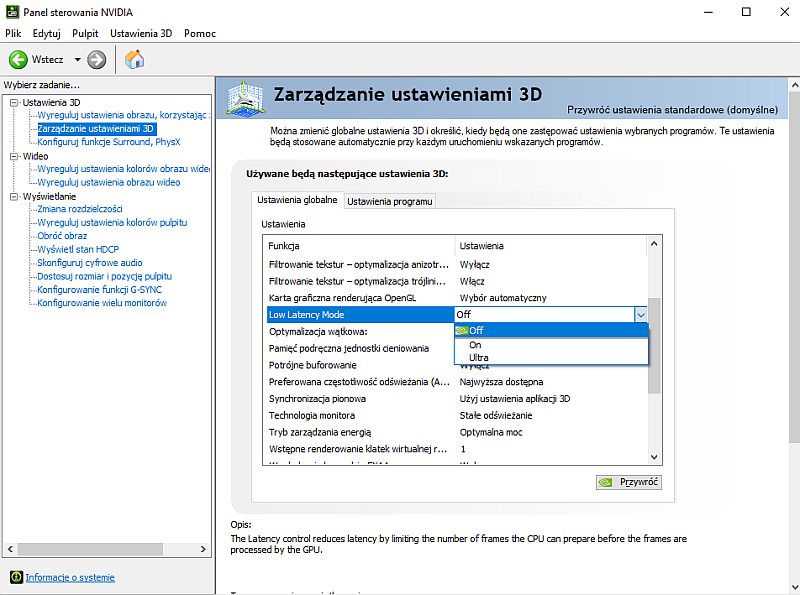Open Konfigurowanie funkcji G-SYNC
The image size is (800, 595).
99,290
